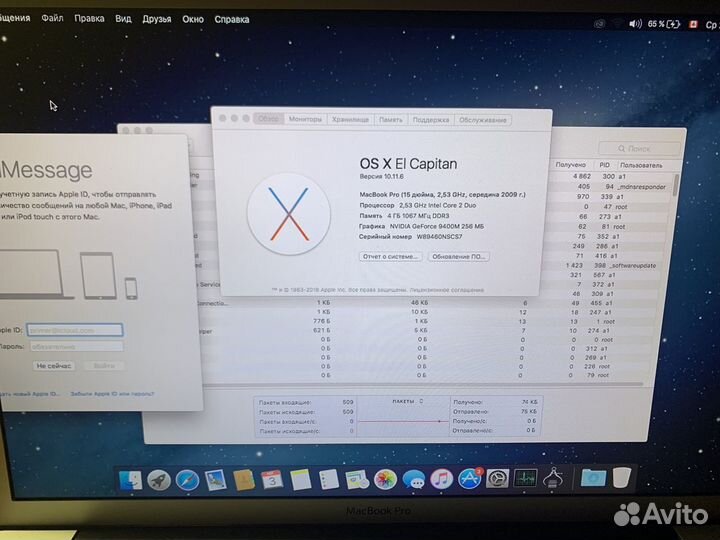The width and height of the screenshot is (720, 540).
Task: Focus the Apple ID email field
Action: point(75,330)
